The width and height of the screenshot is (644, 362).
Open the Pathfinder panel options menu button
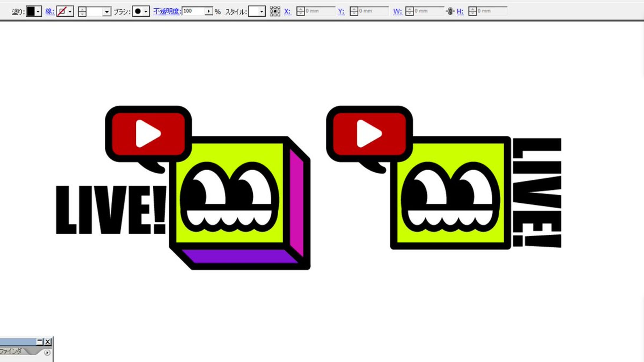(47, 352)
